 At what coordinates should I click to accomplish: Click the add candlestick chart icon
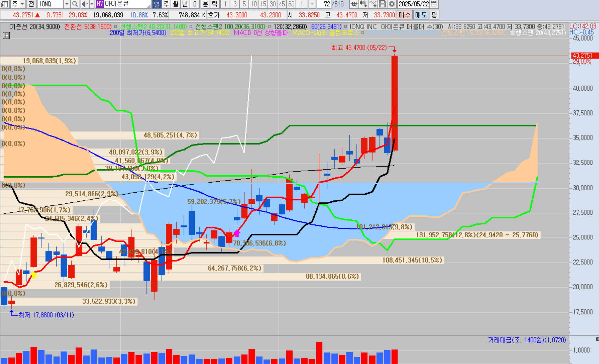[x=363, y=4]
